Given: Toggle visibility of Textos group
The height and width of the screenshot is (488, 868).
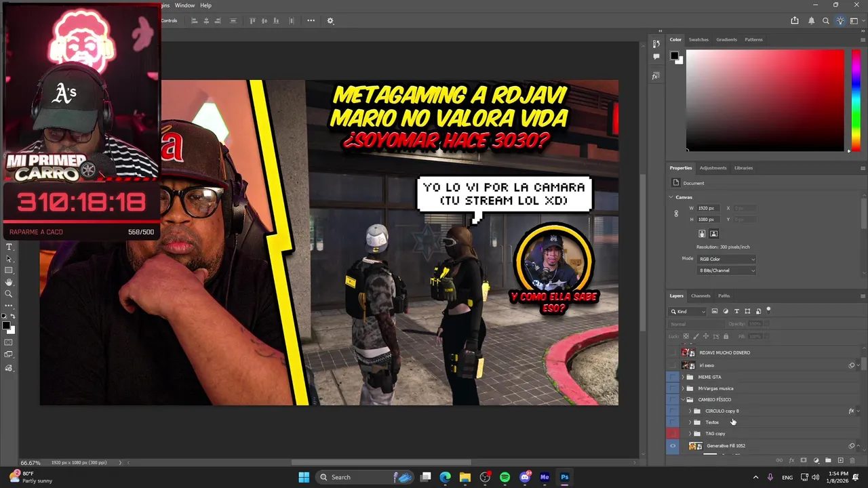Looking at the screenshot, I should (x=673, y=422).
